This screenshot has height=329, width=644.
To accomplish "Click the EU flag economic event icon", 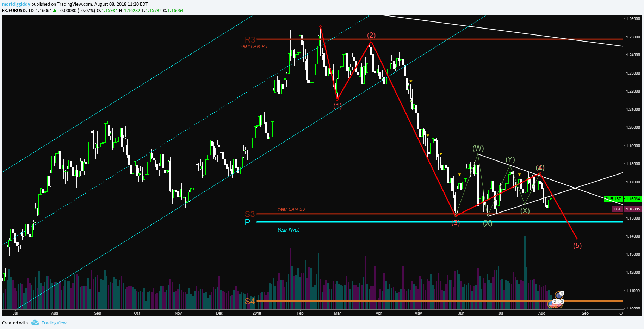I will click(558, 295).
